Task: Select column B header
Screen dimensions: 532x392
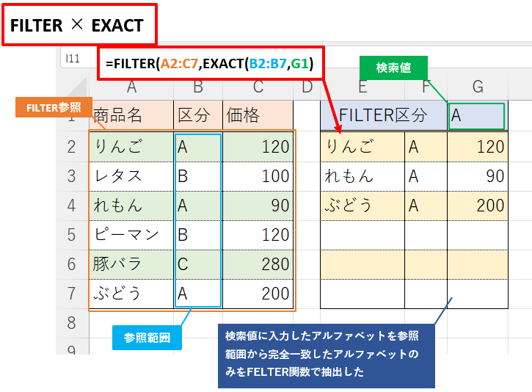Action: click(197, 87)
